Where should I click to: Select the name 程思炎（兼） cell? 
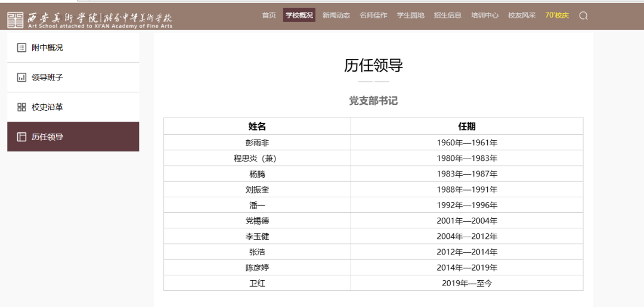[x=257, y=158]
